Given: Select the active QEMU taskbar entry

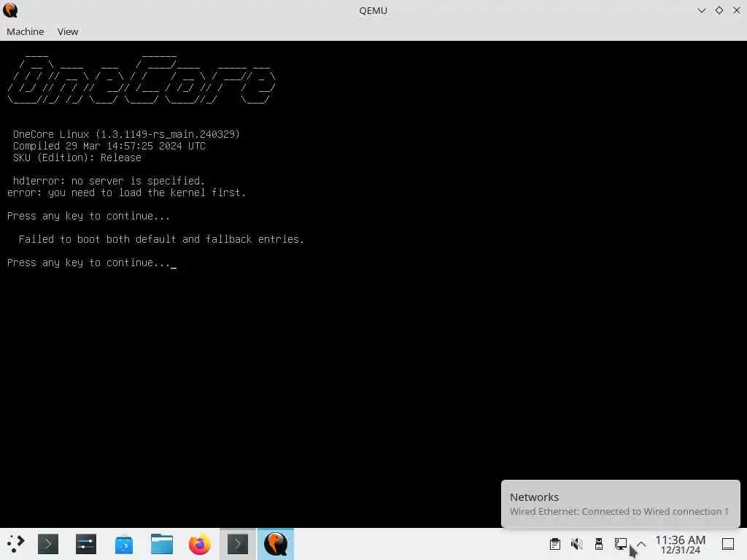Looking at the screenshot, I should (x=276, y=544).
